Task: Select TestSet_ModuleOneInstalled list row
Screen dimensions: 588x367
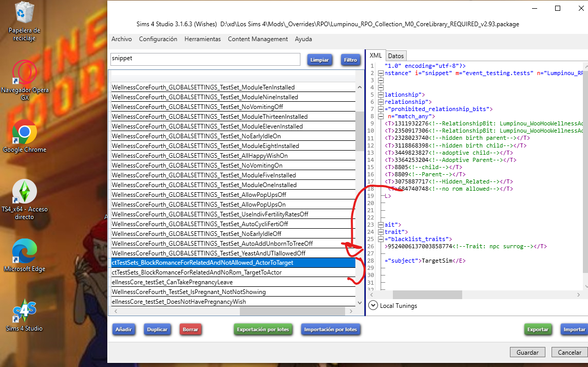Action: point(233,185)
